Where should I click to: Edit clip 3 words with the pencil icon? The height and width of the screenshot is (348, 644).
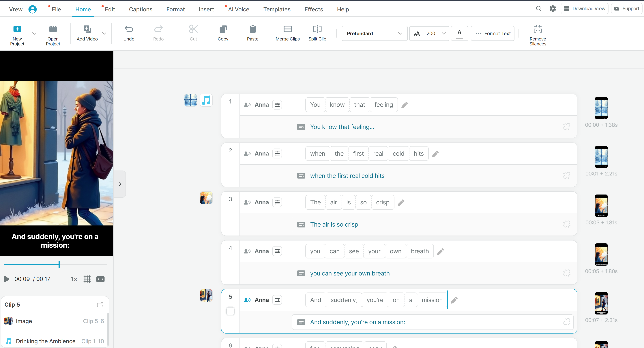(x=401, y=203)
